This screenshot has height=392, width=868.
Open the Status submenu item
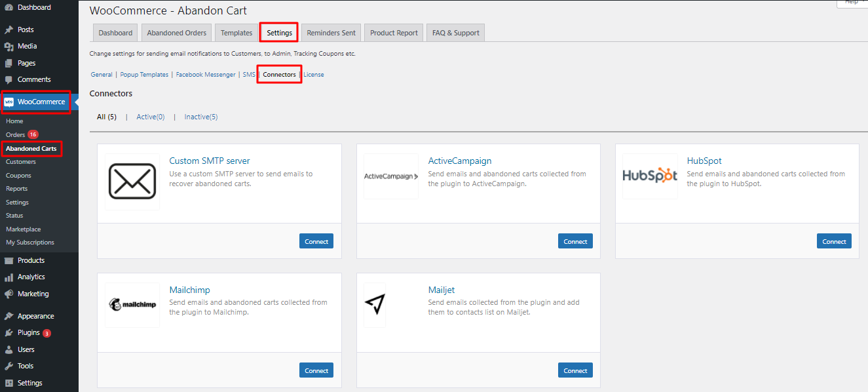tap(14, 216)
